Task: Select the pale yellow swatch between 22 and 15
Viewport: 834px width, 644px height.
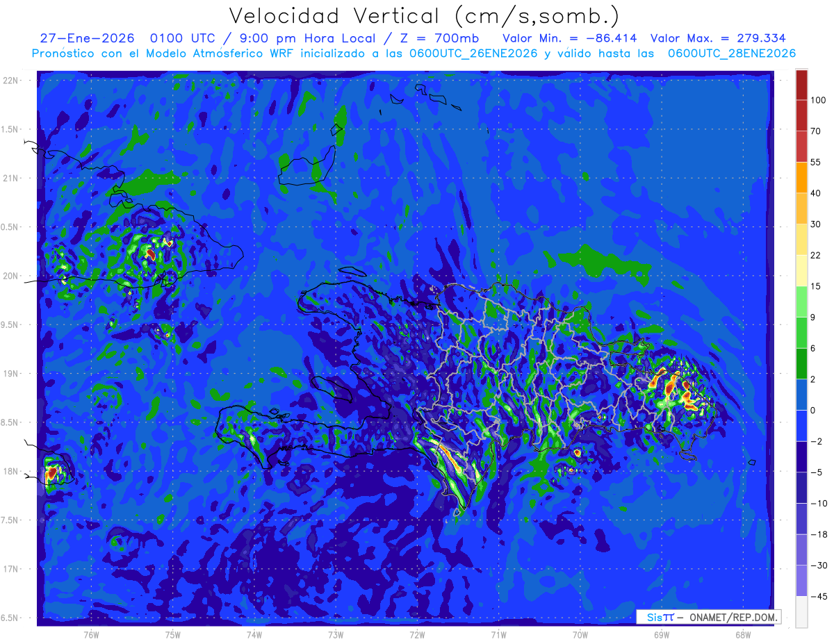Action: 801,270
